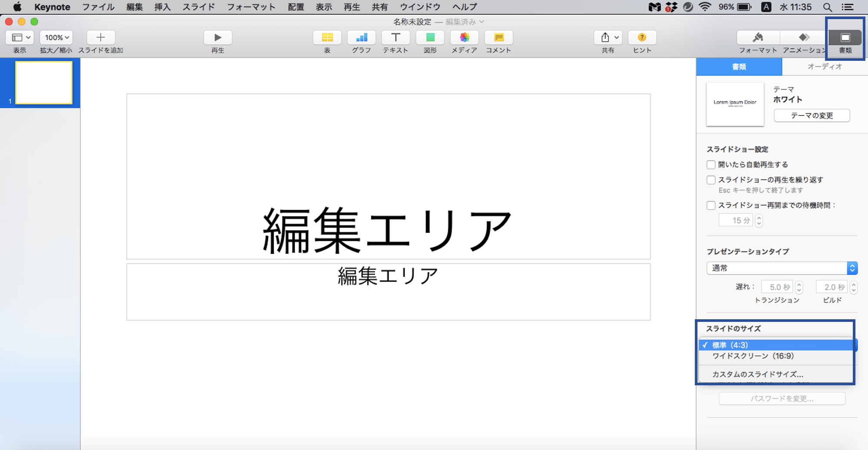Insert a shape using 図形 icon

tap(430, 37)
